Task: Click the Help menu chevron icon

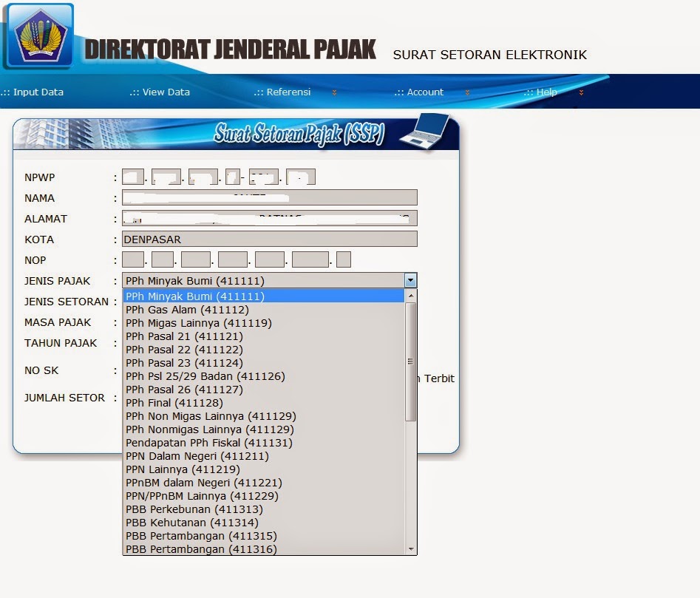Action: tap(581, 92)
